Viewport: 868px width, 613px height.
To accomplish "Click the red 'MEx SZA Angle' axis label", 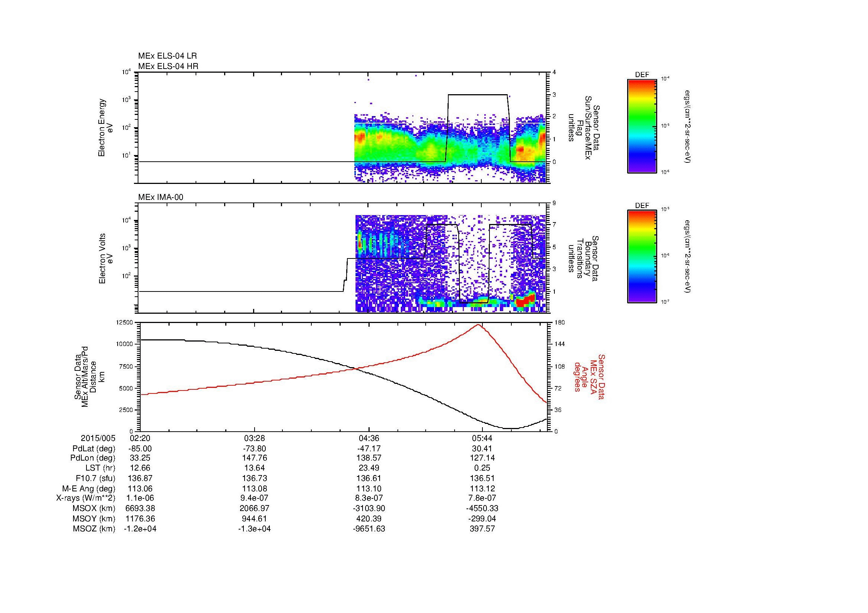I will tap(589, 376).
